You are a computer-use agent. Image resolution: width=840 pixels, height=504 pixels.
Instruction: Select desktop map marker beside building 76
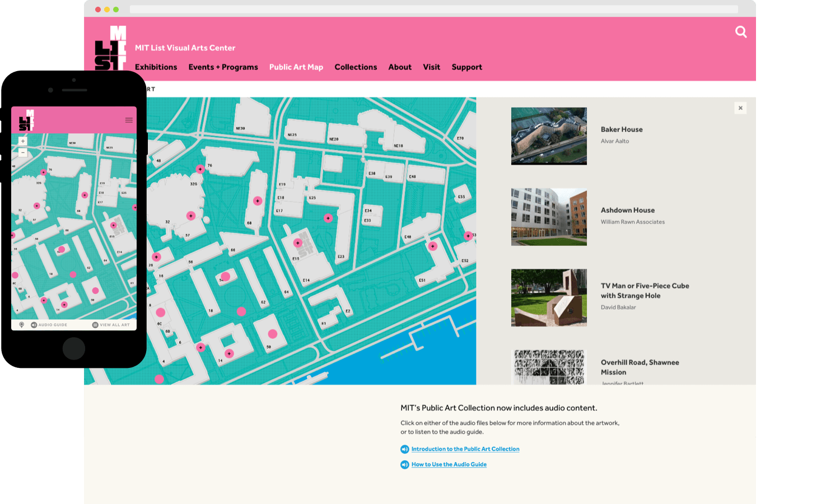[x=200, y=169]
